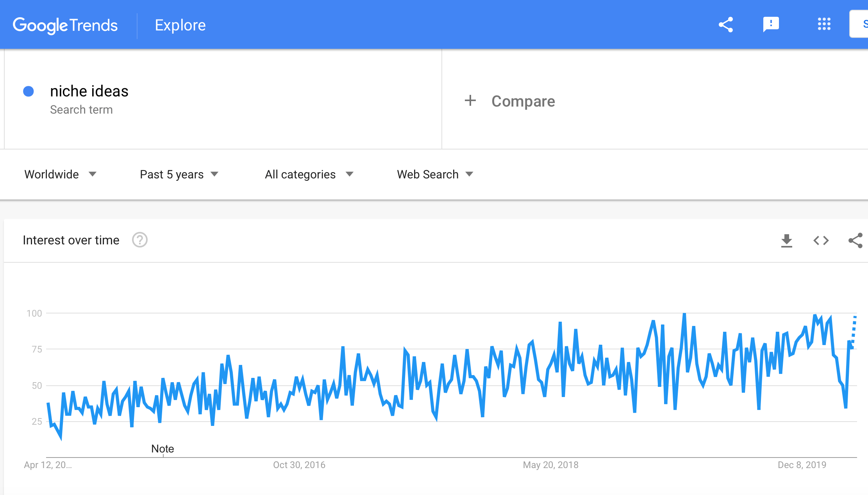Click the Oct 30, 2016 axis label
Viewport: 868px width, 495px height.
pos(299,465)
